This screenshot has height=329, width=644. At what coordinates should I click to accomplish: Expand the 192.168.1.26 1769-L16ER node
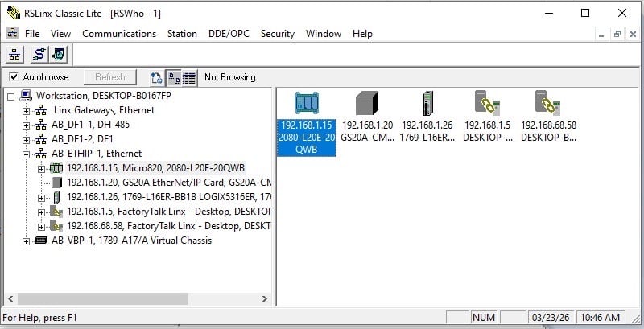(x=42, y=199)
